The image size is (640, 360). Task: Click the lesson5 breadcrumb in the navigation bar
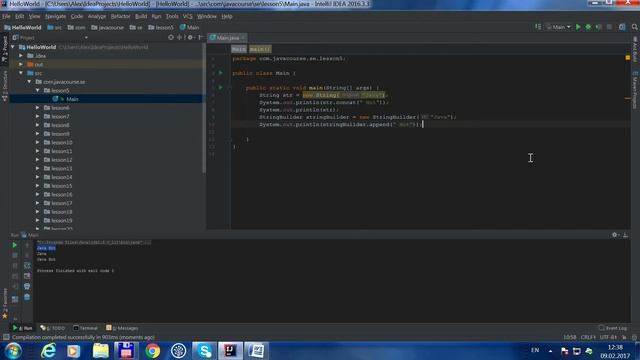click(161, 27)
